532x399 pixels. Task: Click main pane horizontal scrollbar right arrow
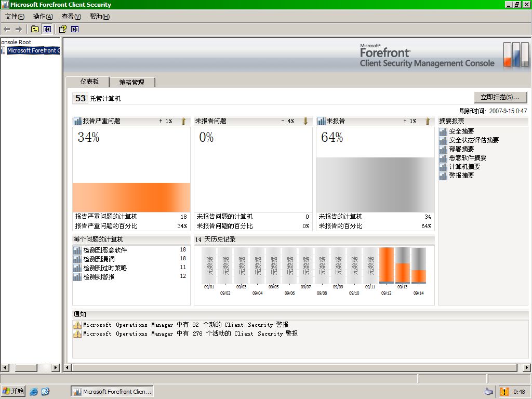coord(527,367)
